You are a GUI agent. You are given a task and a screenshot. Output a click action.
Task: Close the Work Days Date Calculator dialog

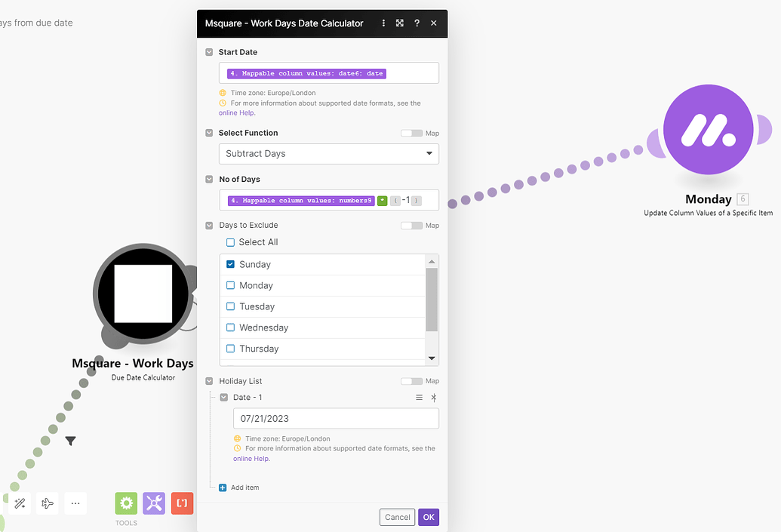click(x=434, y=23)
